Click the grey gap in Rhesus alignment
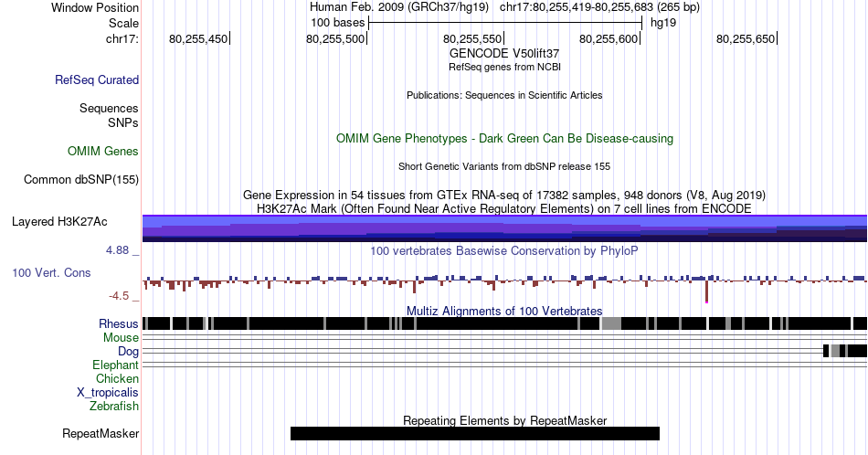This screenshot has width=868, height=455. click(x=611, y=323)
